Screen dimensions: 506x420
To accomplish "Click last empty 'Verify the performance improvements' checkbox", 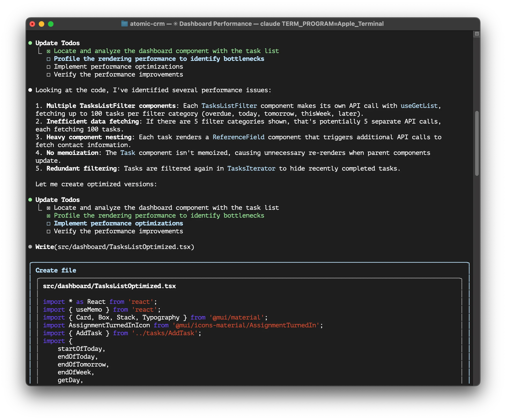I will click(48, 231).
